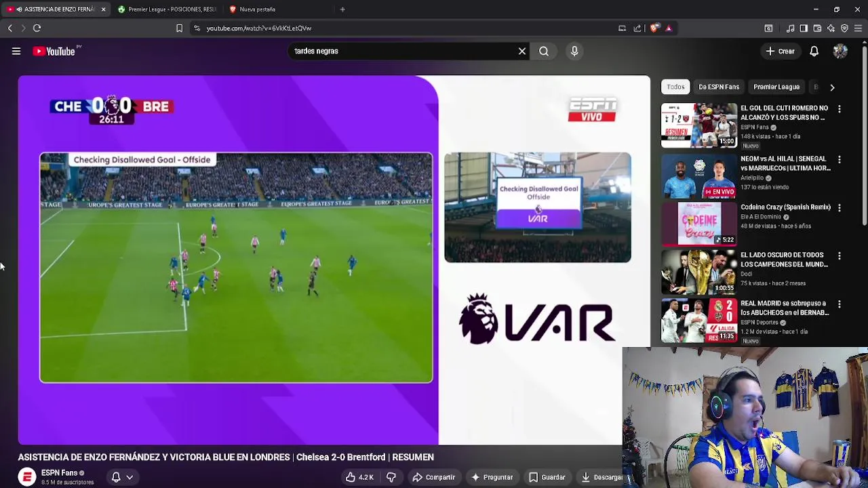Switch to the Premier League POSICIONES browser tab
The image size is (868, 488).
[166, 9]
